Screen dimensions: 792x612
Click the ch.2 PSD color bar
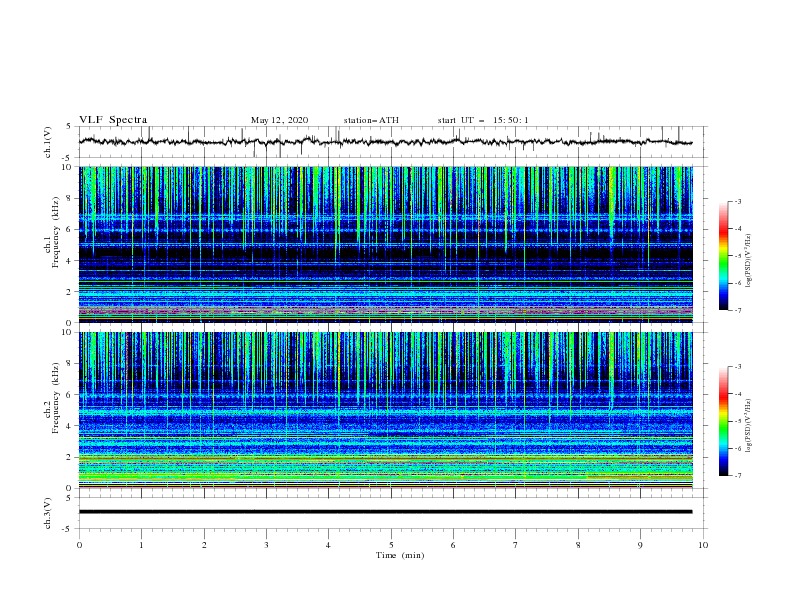tap(723, 421)
